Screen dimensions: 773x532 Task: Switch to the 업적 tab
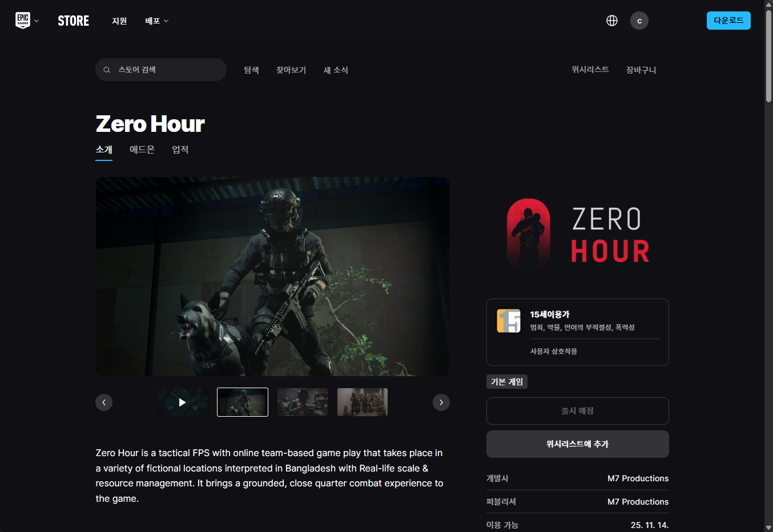click(180, 150)
